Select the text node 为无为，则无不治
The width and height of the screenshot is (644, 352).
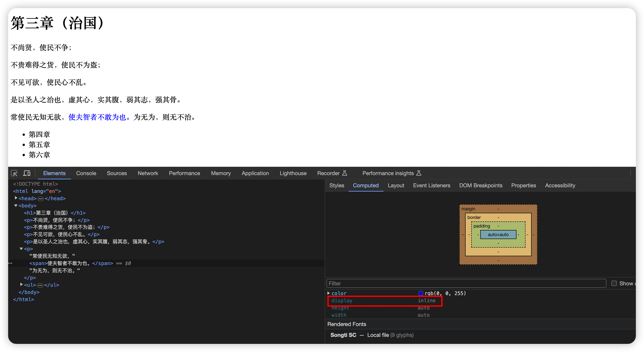pos(54,271)
